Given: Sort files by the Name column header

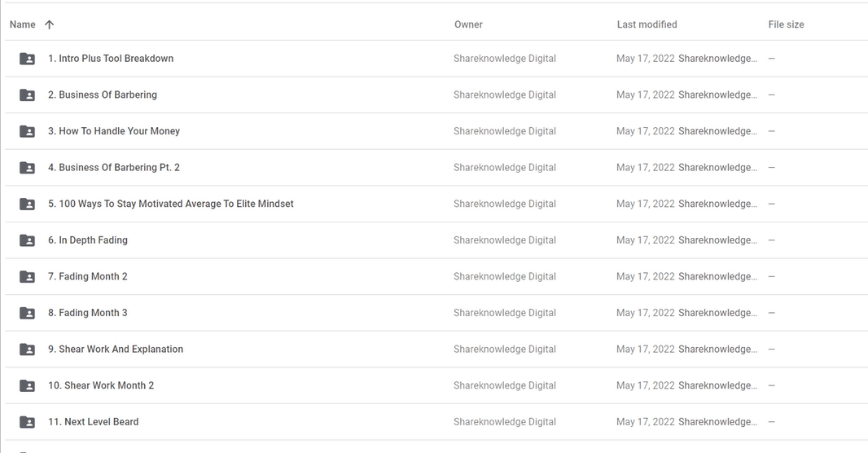Looking at the screenshot, I should tap(23, 24).
